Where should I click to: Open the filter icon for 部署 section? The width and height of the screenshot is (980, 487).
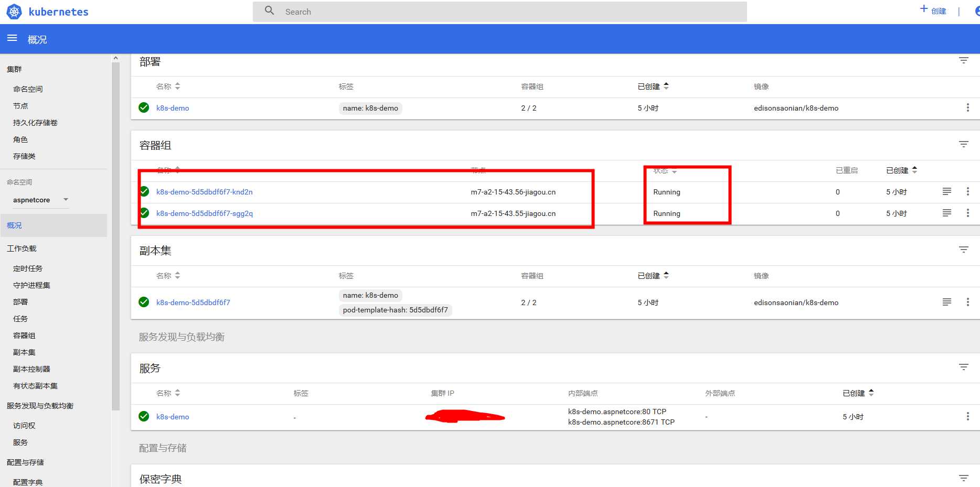pos(964,60)
